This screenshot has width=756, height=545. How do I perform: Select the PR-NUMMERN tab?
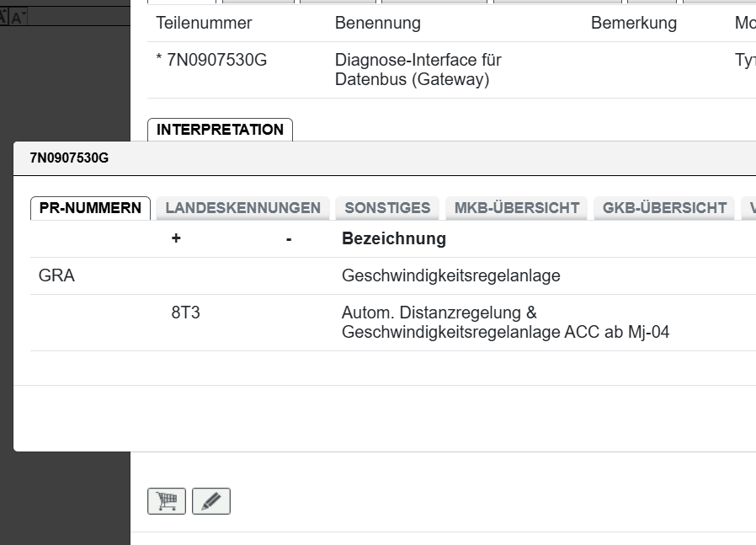(x=90, y=207)
